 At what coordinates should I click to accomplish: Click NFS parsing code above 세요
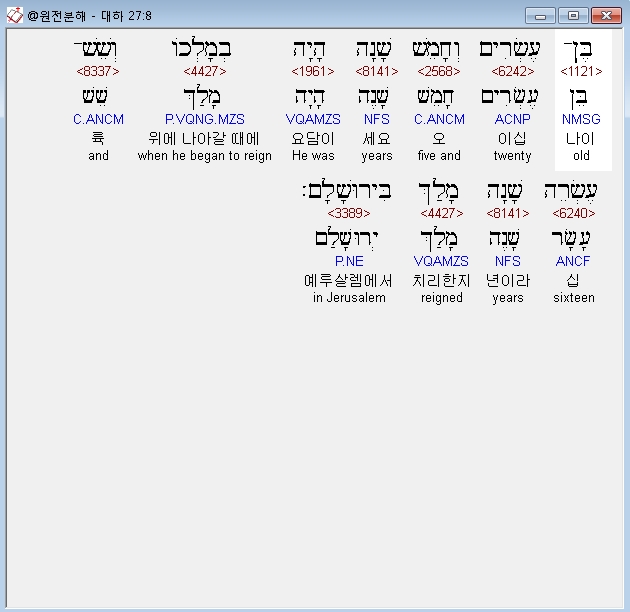(377, 119)
